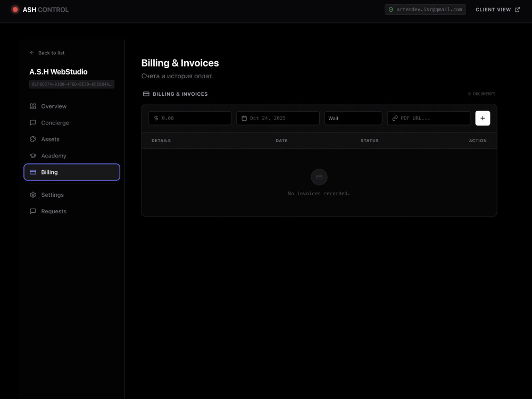532x399 pixels.
Task: Open the Wait status dropdown
Action: [353, 118]
